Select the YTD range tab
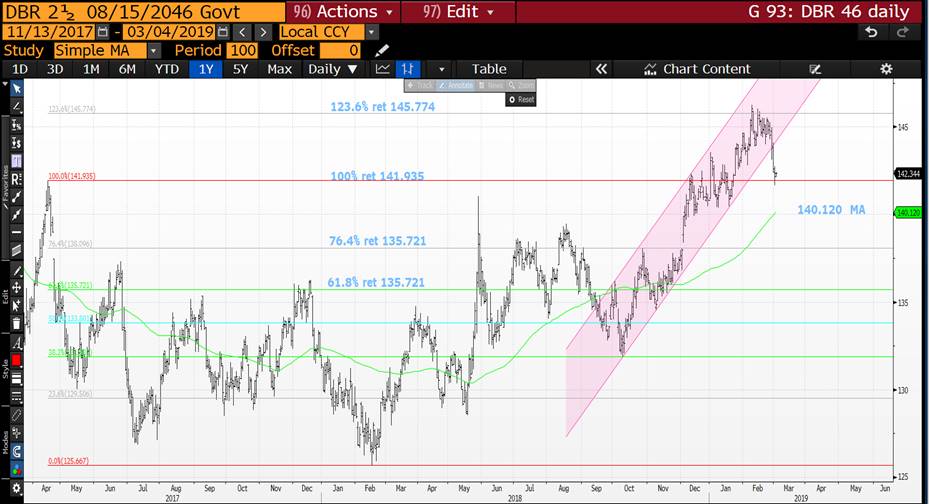The image size is (929, 504). pyautogui.click(x=166, y=69)
